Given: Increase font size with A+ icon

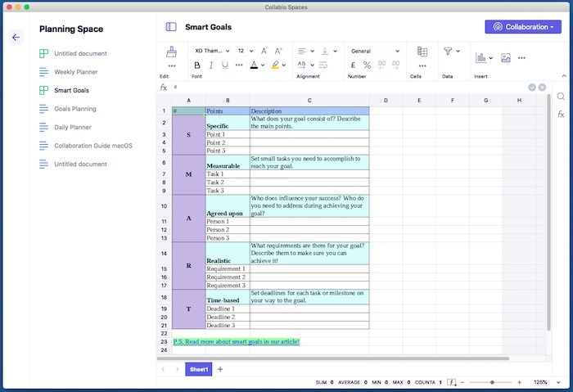Looking at the screenshot, I should [279, 51].
